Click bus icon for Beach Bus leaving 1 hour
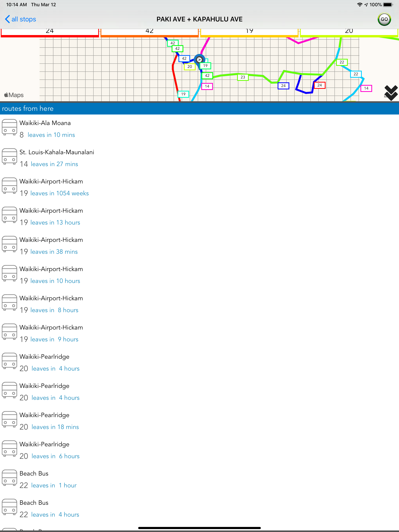The height and width of the screenshot is (532, 399). 9,478
